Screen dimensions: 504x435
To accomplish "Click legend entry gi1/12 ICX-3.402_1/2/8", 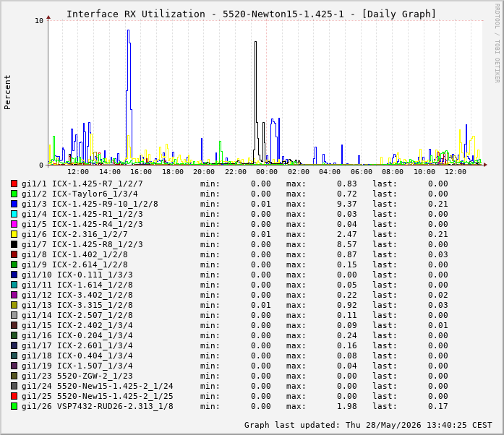I will [x=77, y=295].
